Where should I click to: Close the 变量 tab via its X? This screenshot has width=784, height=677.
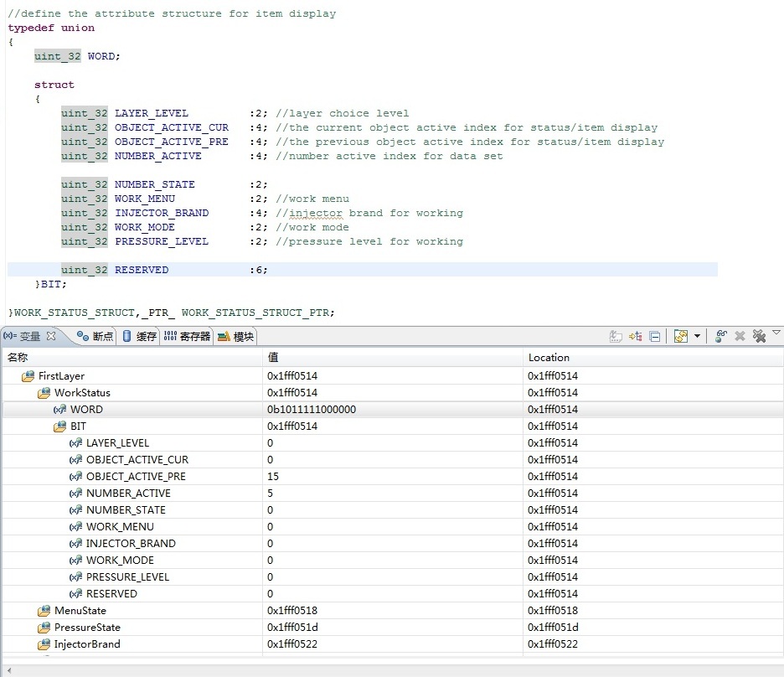pos(51,336)
